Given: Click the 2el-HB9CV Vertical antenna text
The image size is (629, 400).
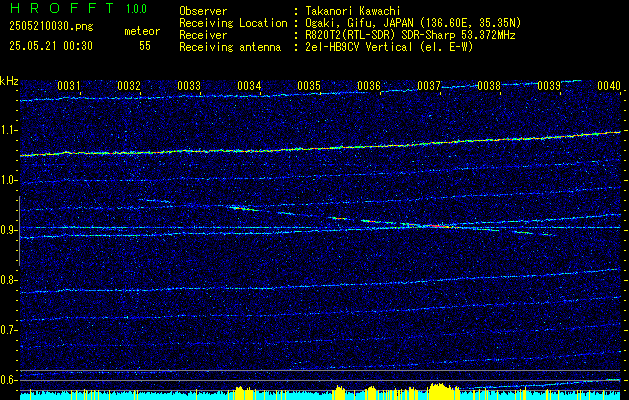Looking at the screenshot, I should click(389, 47).
